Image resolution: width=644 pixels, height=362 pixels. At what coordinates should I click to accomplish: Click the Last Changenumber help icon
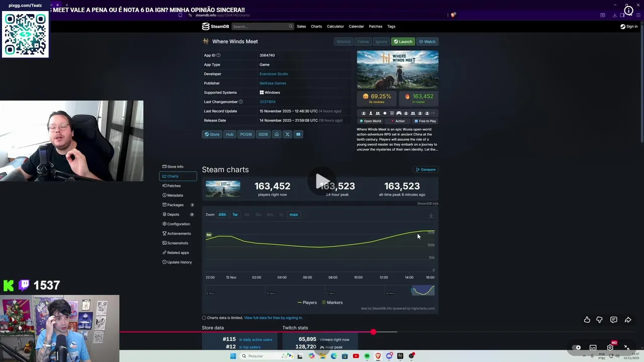[240, 102]
